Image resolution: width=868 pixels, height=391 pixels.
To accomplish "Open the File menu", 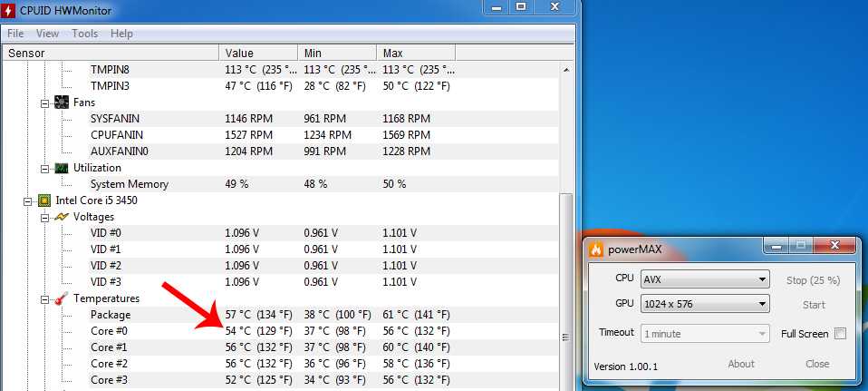I will pyautogui.click(x=14, y=34).
